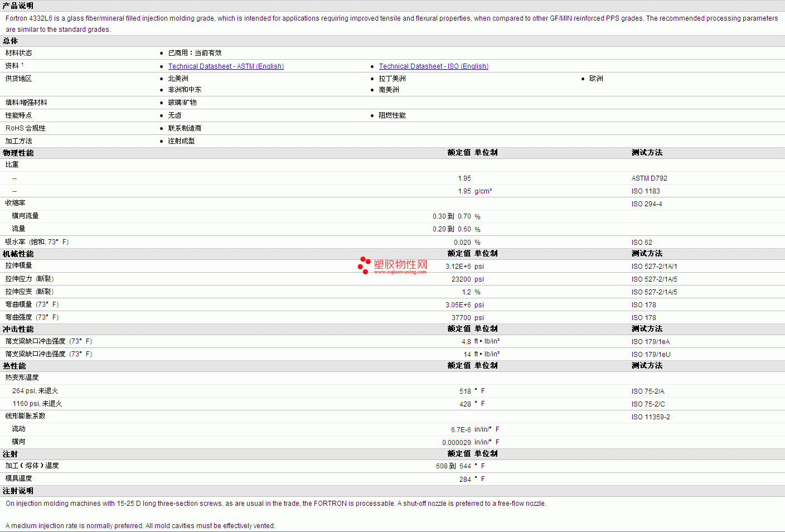
Task: Click the 热性能 section heading
Action: tap(14, 366)
